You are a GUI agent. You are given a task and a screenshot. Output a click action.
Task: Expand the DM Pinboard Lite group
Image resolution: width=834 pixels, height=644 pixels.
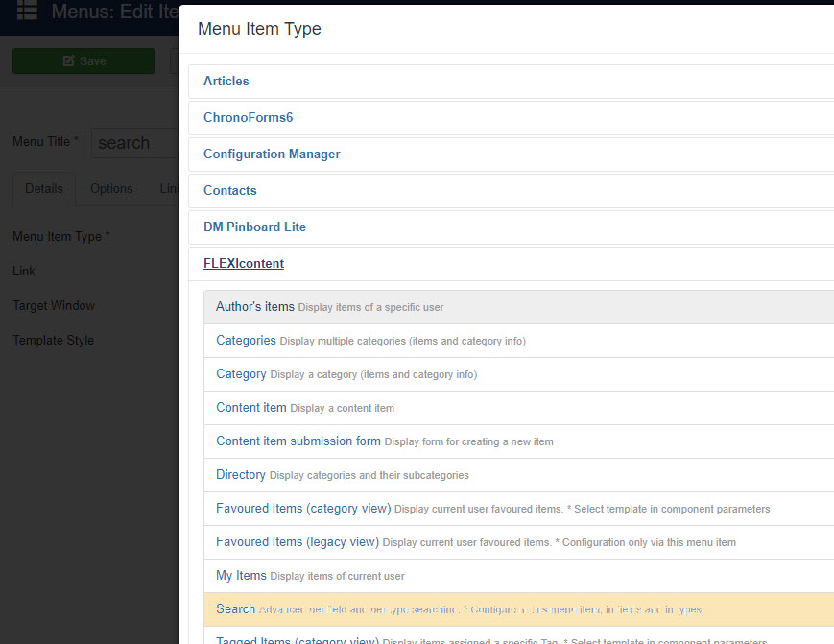click(254, 227)
